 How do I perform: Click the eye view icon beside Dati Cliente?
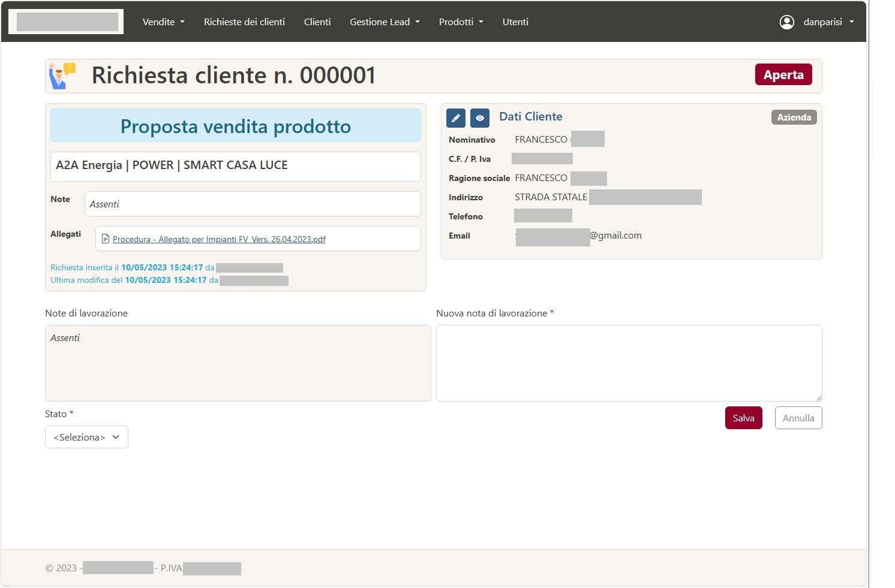[479, 118]
